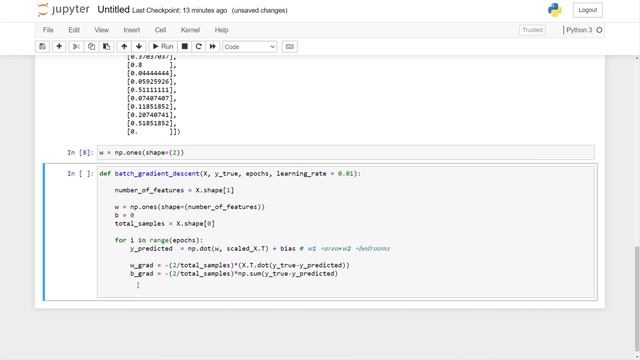Save and checkpoint the notebook
This screenshot has height=360, width=640.
point(42,47)
